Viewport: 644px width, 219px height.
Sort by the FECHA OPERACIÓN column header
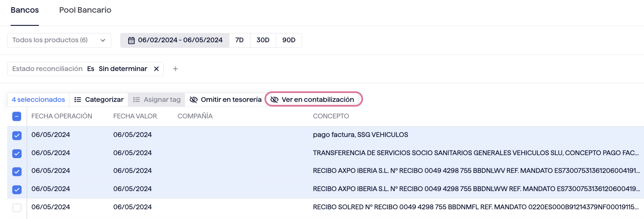62,116
